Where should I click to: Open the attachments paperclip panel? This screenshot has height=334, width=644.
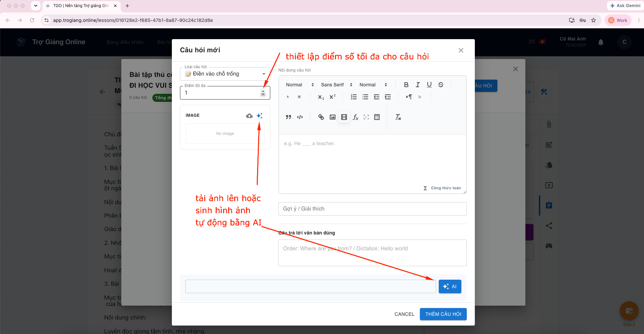coord(549,124)
